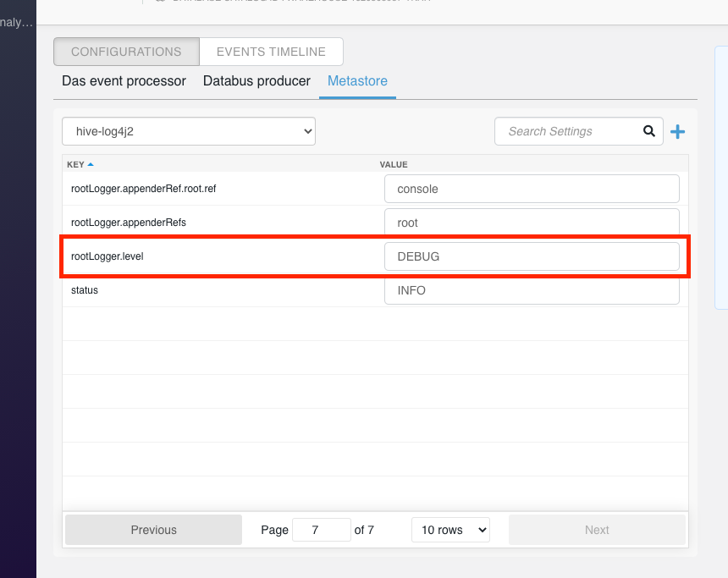Go to Previous page

[x=154, y=530]
